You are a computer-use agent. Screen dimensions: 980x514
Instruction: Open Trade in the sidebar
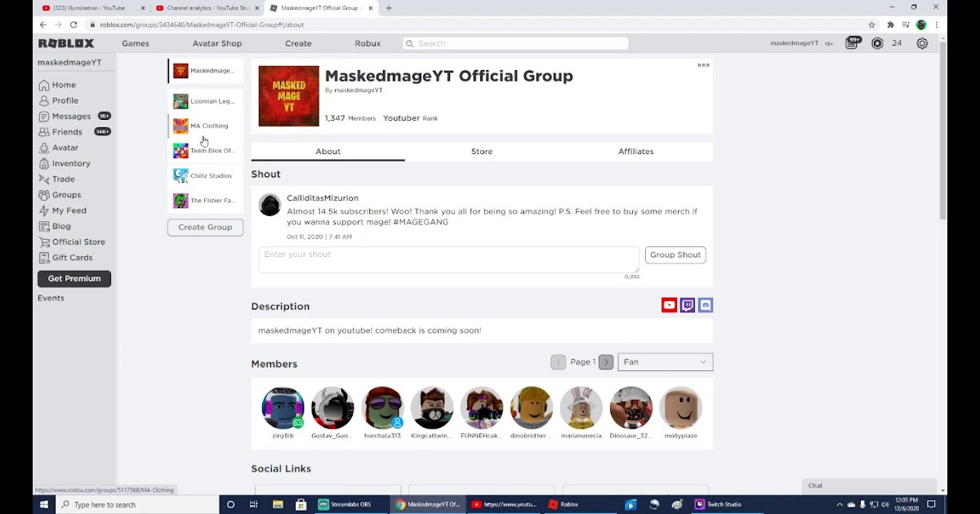57,179
